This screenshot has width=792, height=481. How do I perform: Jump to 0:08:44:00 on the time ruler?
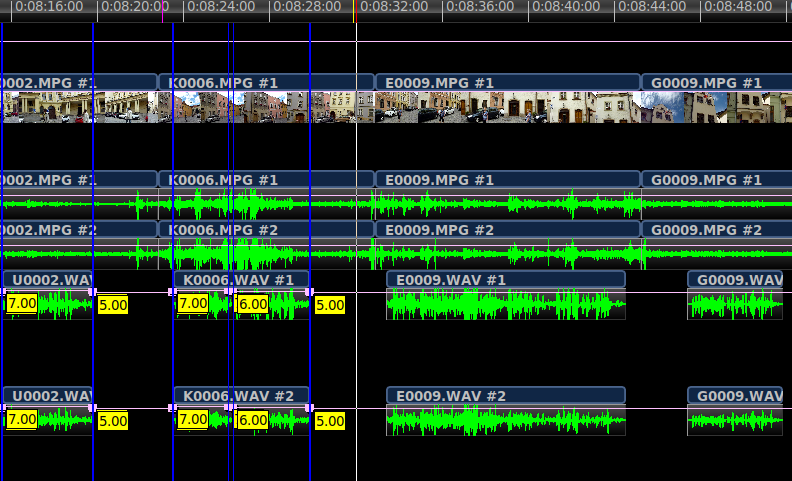(x=617, y=7)
